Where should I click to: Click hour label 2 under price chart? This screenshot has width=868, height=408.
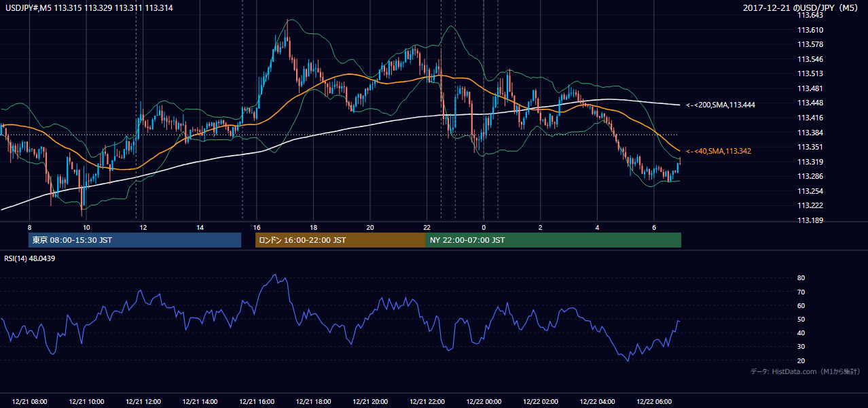tap(541, 227)
